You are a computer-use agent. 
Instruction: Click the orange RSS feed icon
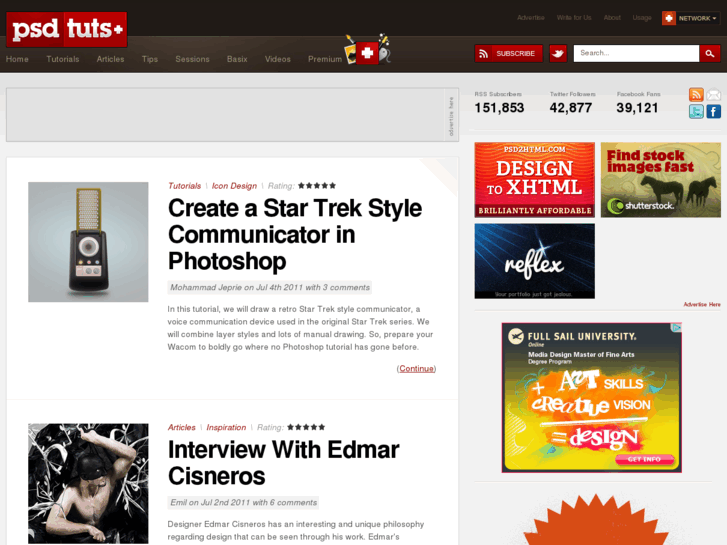[x=696, y=95]
